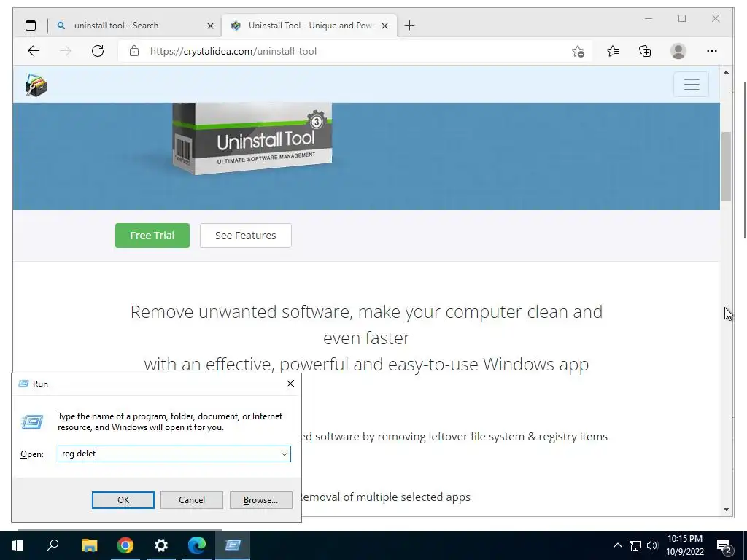Open the volume control tray icon

[x=653, y=545]
